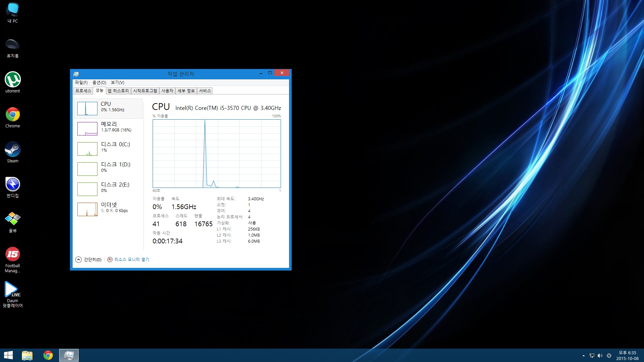This screenshot has width=644, height=362.
Task: Launch utorrent from the desktop
Action: tap(13, 82)
